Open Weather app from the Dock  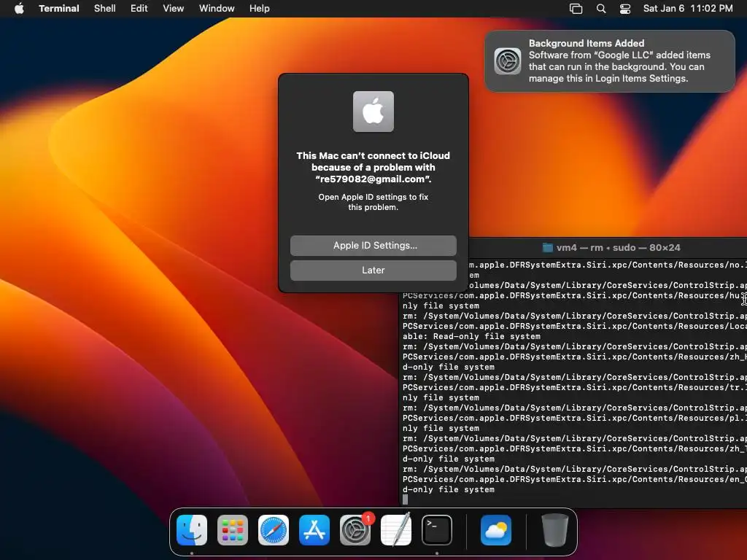(x=496, y=530)
